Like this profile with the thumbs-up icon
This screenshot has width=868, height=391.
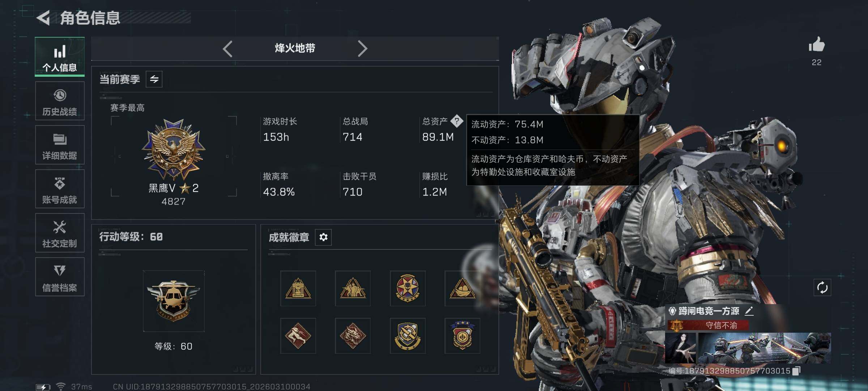coord(816,45)
